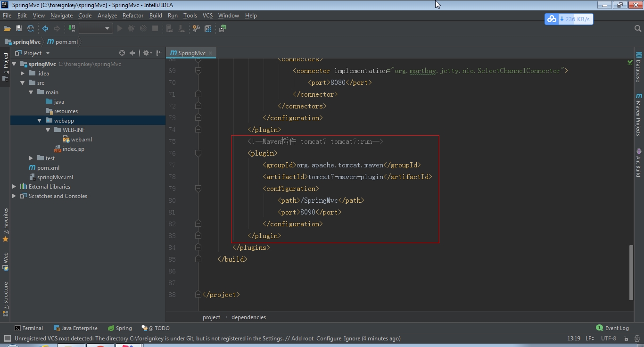
Task: Click the editor vertical scrollbar thumb
Action: point(631,273)
